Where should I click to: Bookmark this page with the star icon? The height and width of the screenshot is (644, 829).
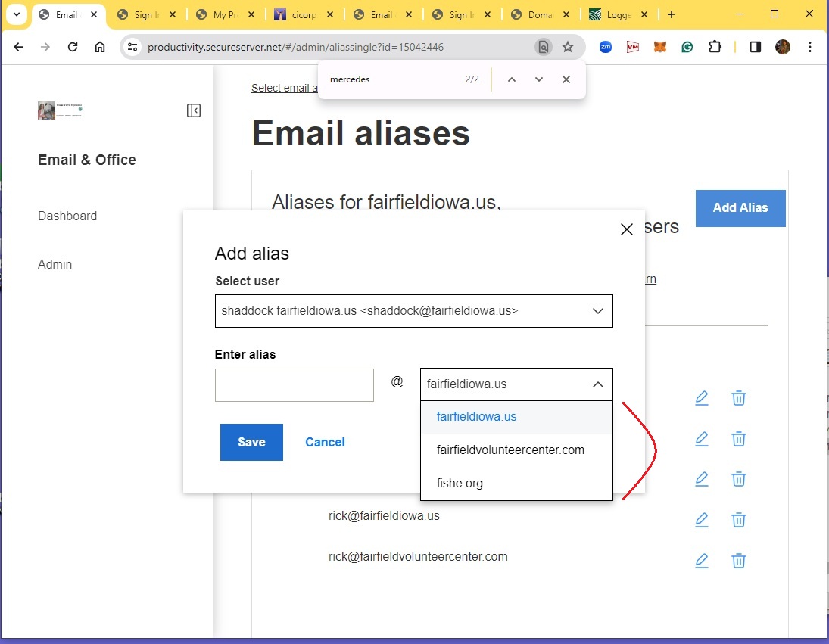coord(568,47)
